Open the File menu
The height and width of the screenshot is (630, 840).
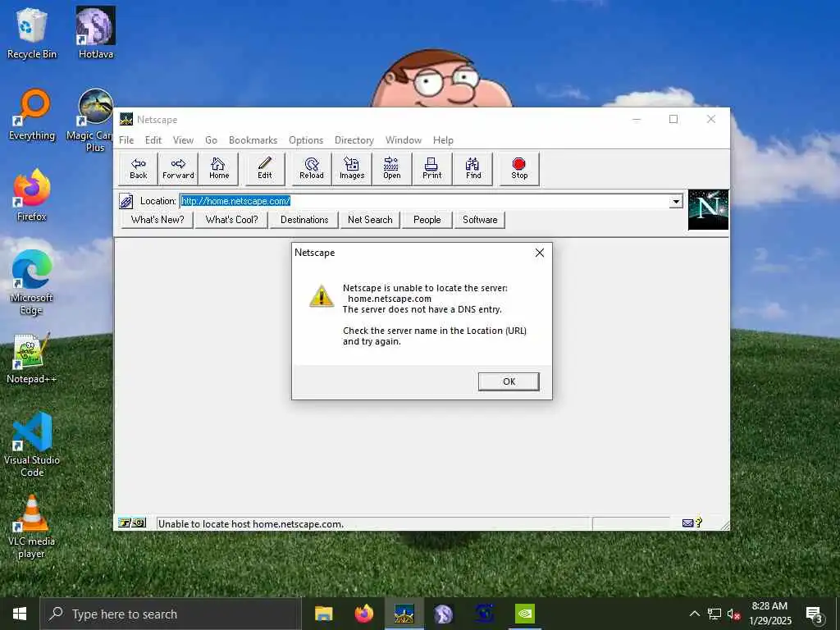[126, 140]
